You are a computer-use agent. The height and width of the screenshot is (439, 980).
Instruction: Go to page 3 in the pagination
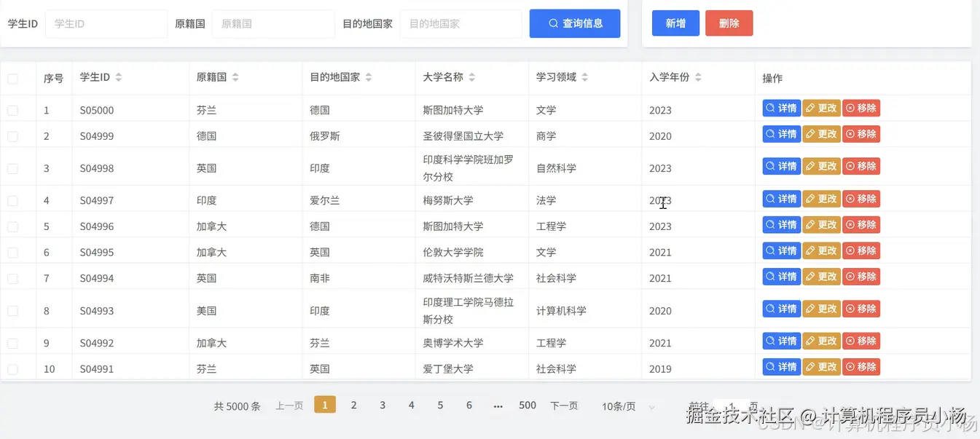click(382, 405)
